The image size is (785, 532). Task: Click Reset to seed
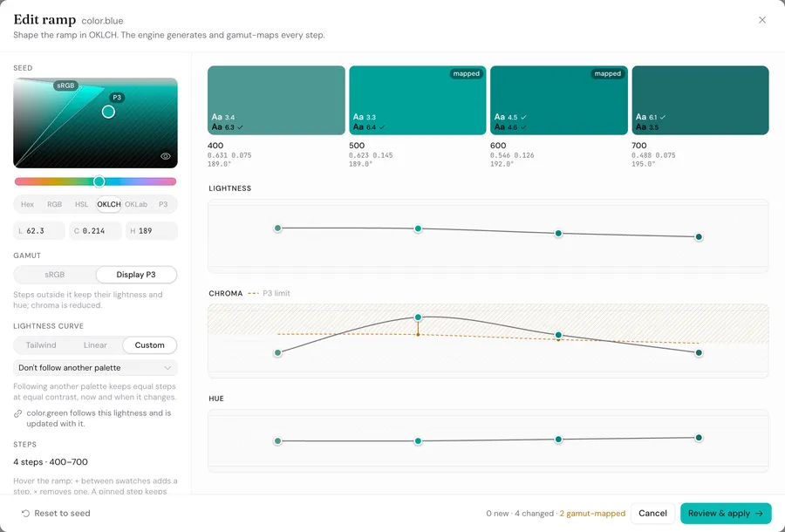click(56, 514)
